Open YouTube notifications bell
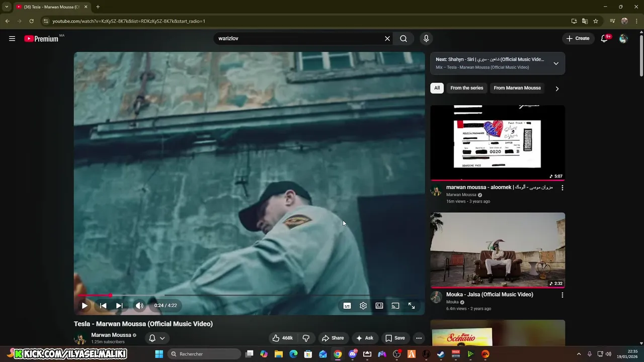 pos(605,38)
